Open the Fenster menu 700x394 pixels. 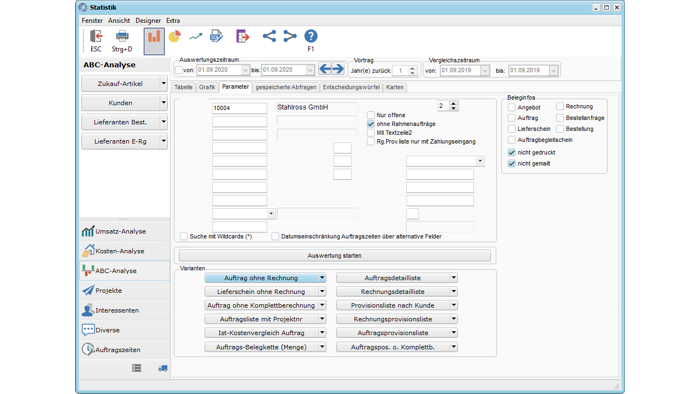click(92, 21)
